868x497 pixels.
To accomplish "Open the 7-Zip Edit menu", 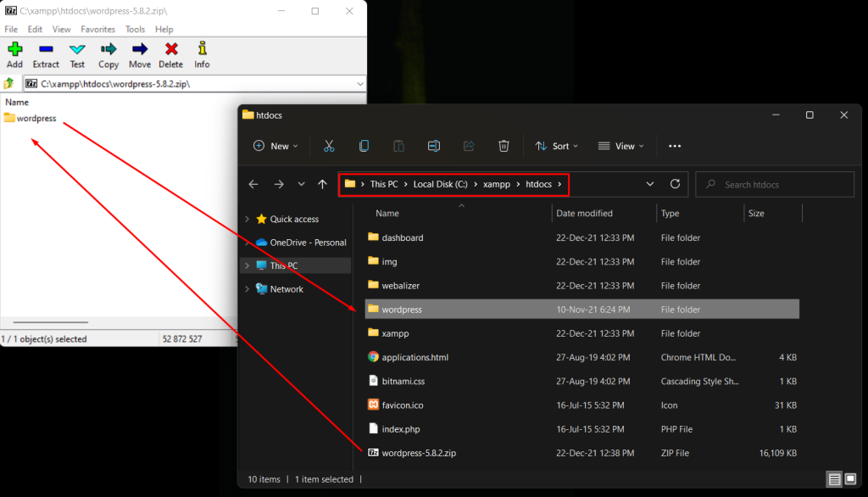I will tap(35, 30).
